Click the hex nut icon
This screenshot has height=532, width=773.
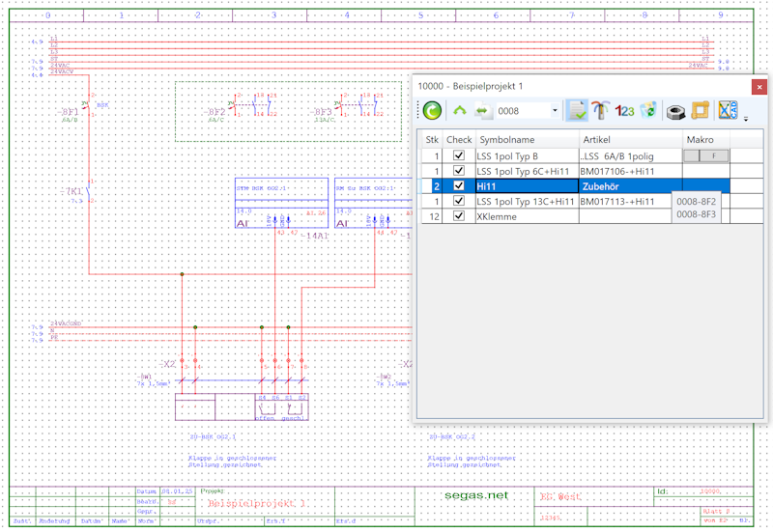tap(675, 112)
